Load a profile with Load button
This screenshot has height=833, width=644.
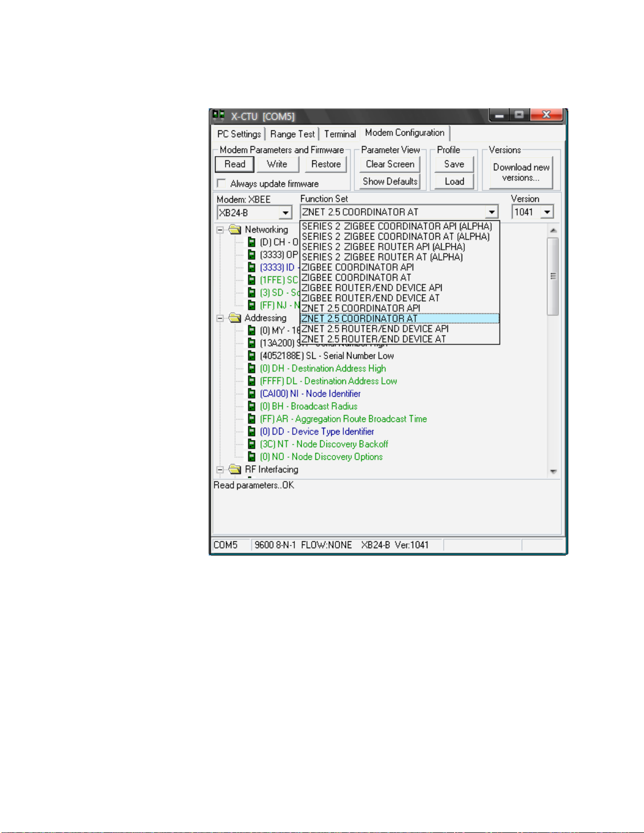click(454, 181)
